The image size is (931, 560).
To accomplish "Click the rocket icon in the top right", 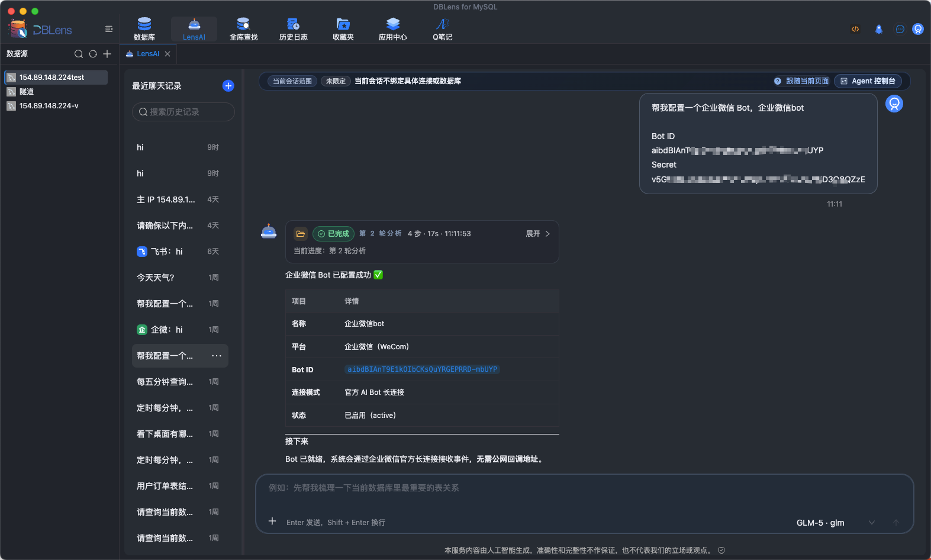I will tap(879, 29).
